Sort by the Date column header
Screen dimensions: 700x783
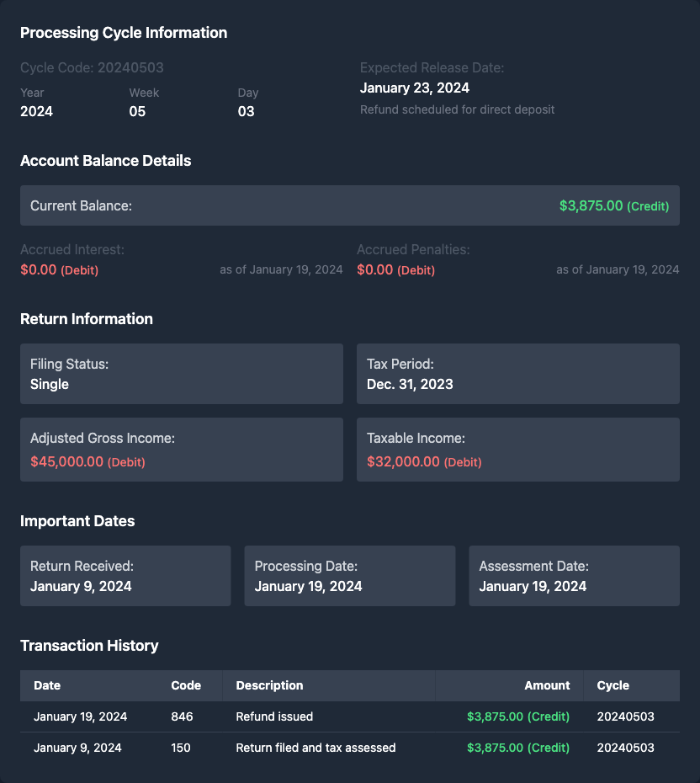(47, 685)
